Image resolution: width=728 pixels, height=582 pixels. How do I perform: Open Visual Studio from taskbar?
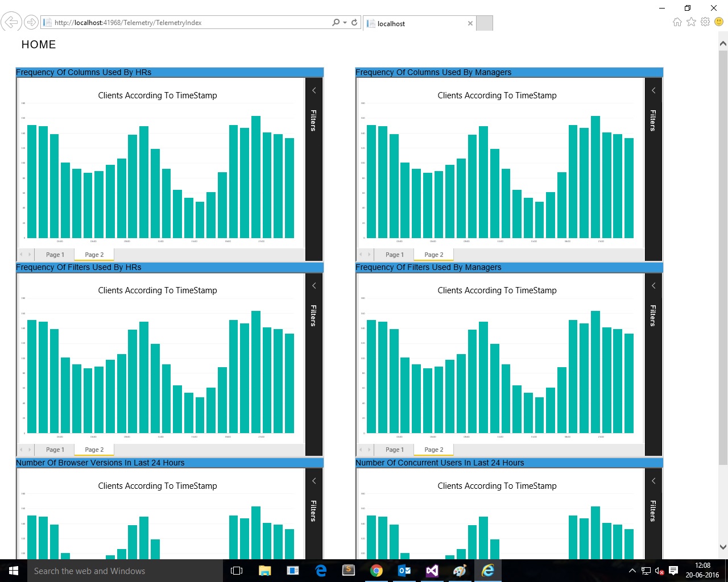(x=432, y=571)
